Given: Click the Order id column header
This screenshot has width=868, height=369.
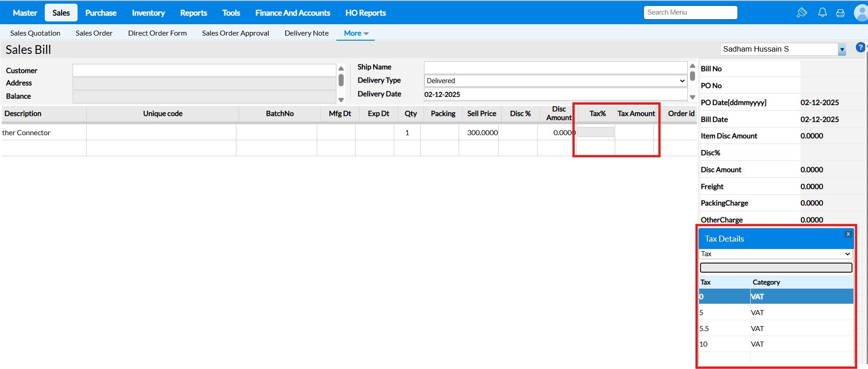Looking at the screenshot, I should click(x=681, y=113).
